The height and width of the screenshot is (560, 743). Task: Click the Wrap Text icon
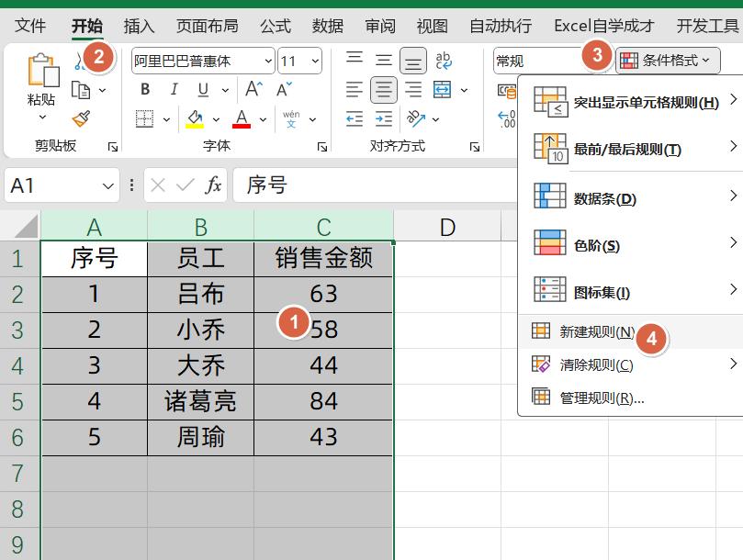444,61
